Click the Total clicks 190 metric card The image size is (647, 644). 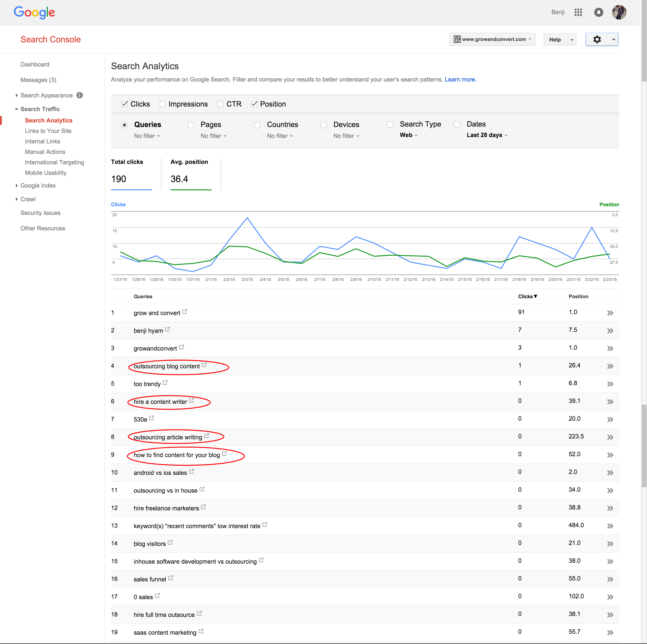click(131, 174)
